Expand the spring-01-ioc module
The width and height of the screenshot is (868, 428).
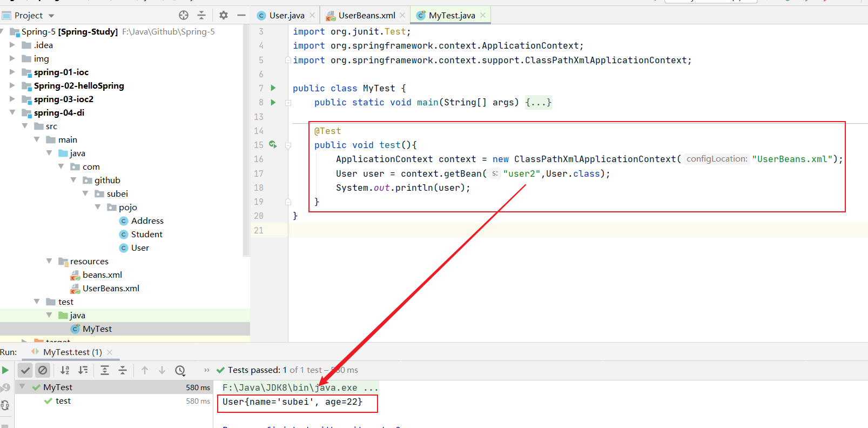click(12, 72)
